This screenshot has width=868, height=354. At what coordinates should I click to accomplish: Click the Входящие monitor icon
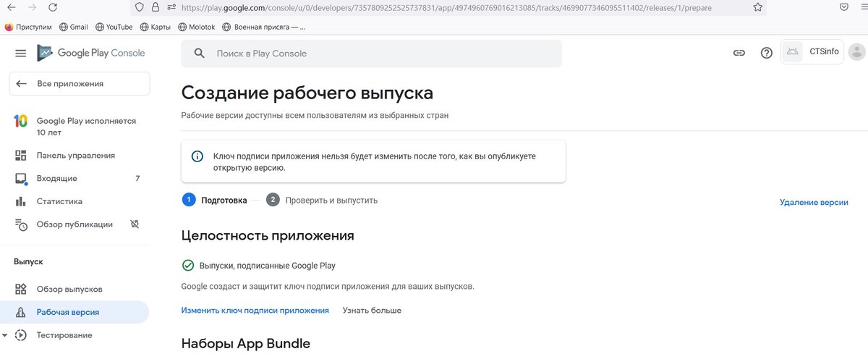(x=21, y=179)
